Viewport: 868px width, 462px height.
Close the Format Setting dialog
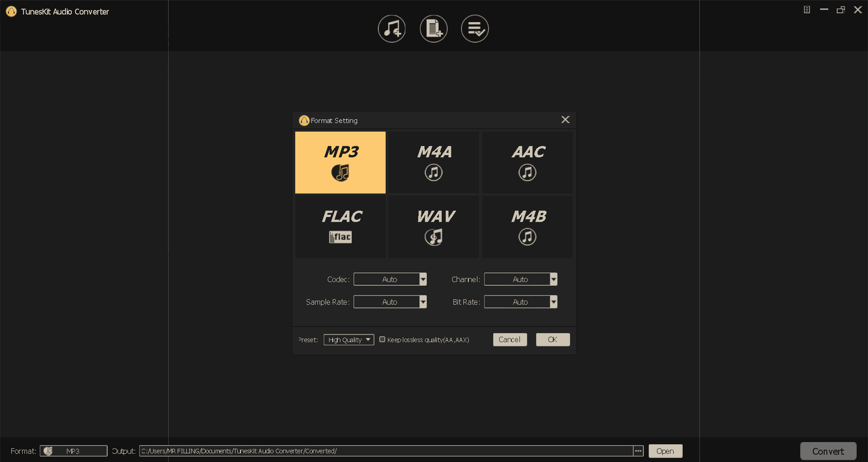pos(565,120)
